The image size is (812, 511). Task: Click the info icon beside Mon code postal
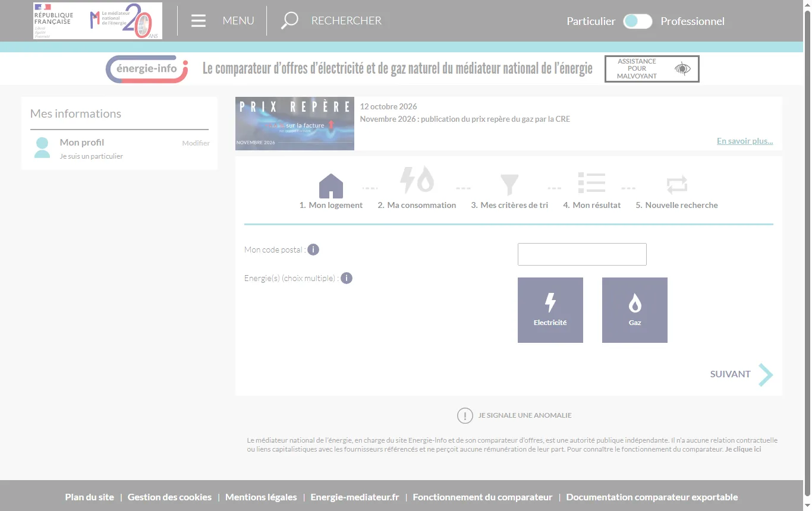click(313, 250)
